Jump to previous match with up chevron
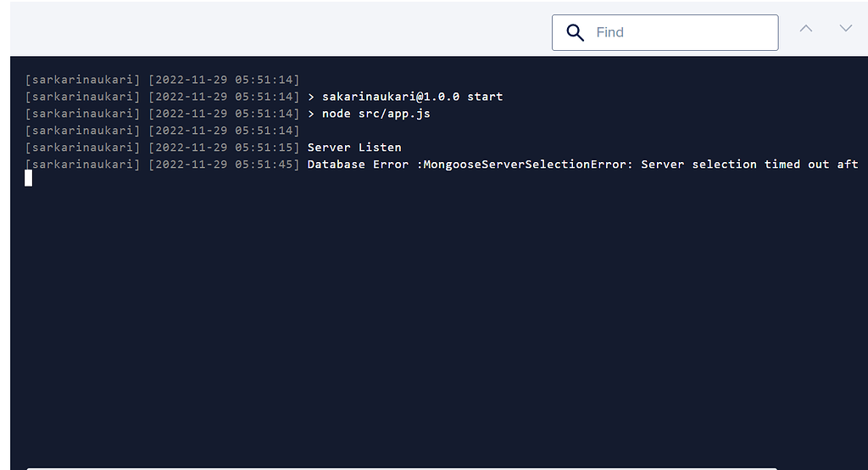The image size is (868, 470). point(806,28)
